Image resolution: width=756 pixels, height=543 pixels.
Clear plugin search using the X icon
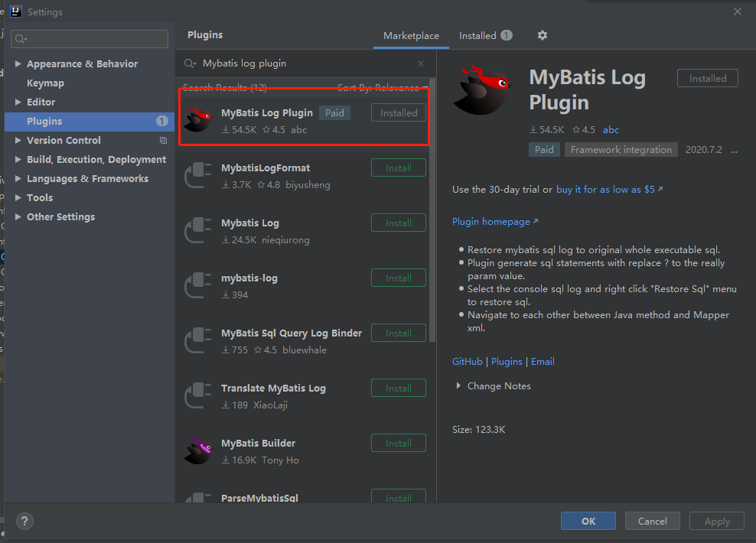point(420,63)
